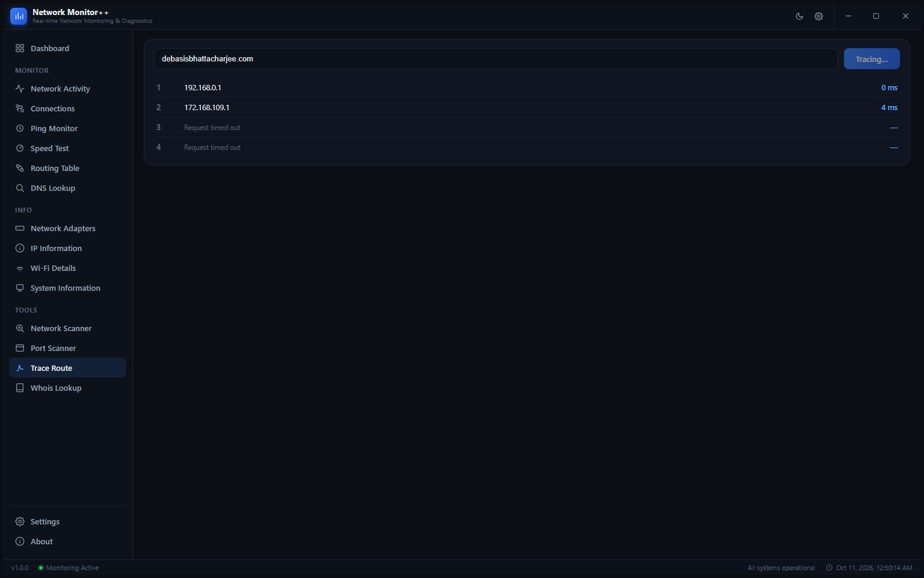Click the Routing Table icon
The height and width of the screenshot is (578, 924).
coord(20,168)
